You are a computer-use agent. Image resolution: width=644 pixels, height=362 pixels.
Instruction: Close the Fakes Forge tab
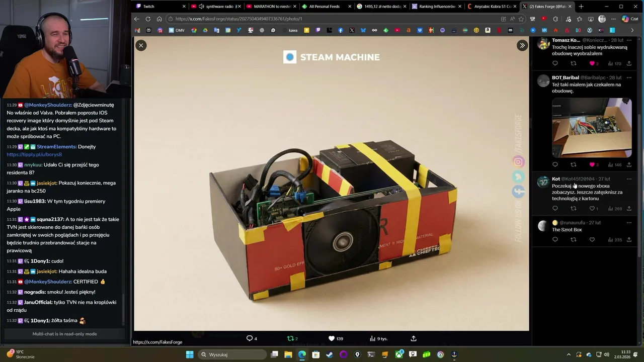tap(570, 7)
